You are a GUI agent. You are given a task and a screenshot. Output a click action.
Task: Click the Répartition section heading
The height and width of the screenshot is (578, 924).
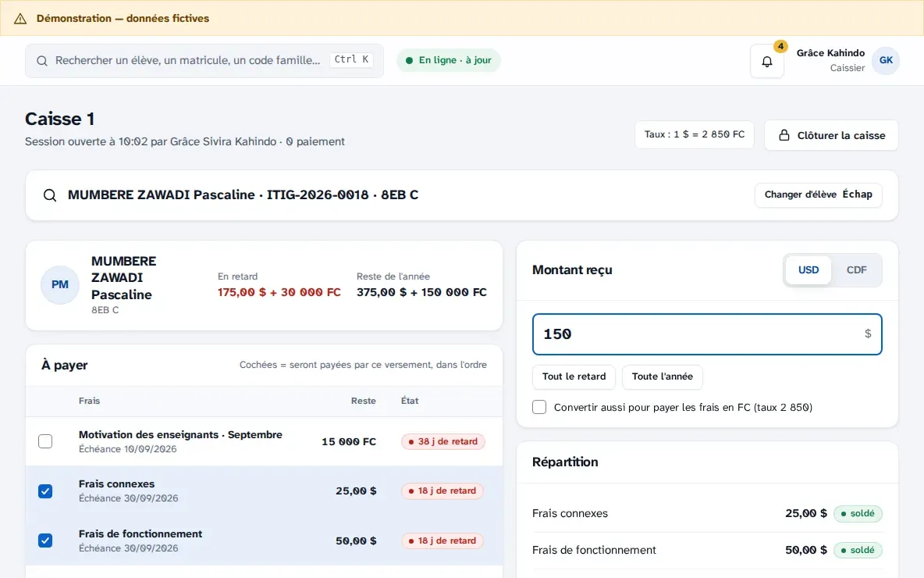tap(564, 462)
